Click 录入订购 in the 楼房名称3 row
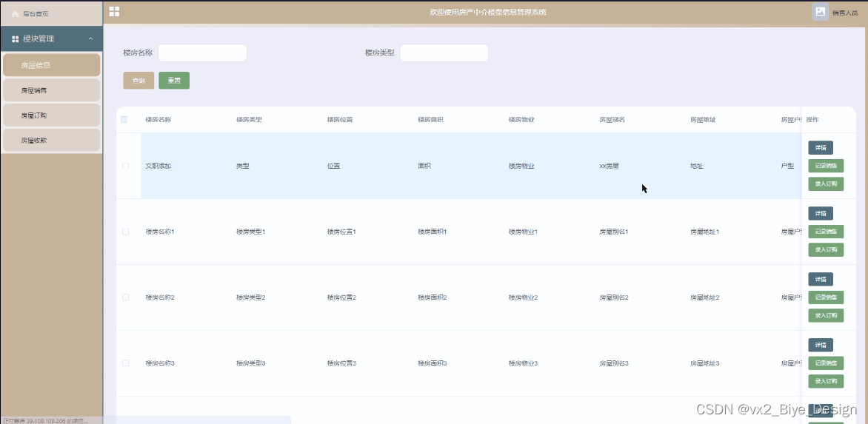The width and height of the screenshot is (868, 424). (826, 381)
